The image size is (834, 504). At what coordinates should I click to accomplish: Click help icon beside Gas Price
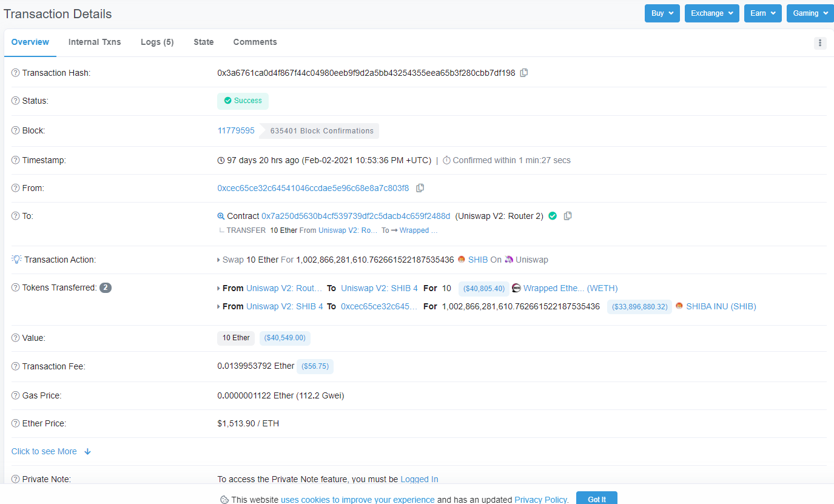tap(16, 395)
